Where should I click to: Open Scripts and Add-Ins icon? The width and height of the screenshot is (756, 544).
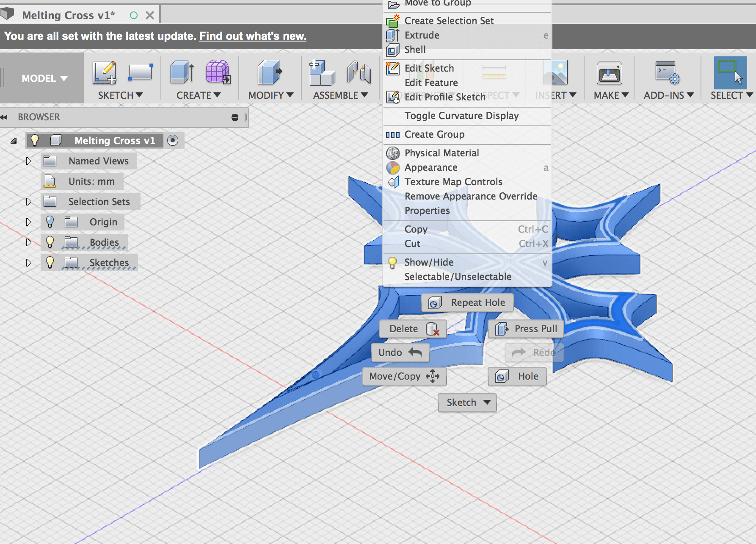click(668, 73)
